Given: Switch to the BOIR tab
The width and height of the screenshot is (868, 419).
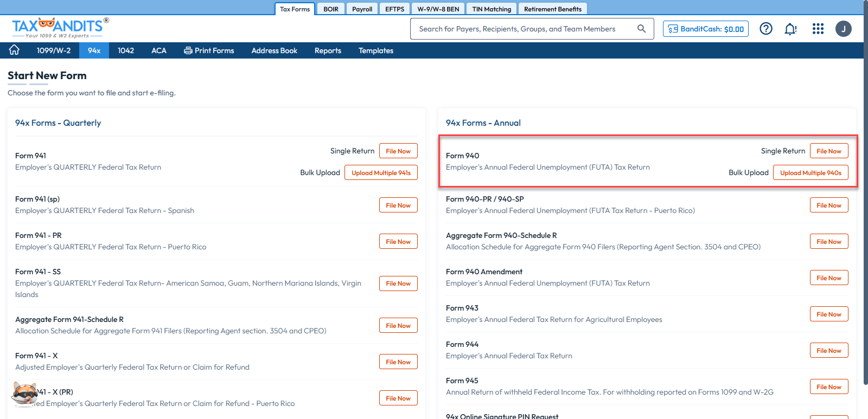Looking at the screenshot, I should 331,9.
